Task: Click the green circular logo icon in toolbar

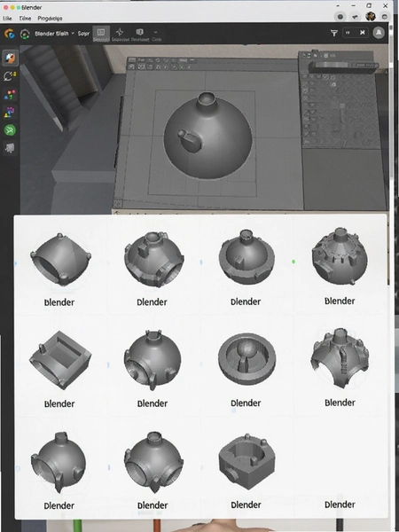Action: click(25, 34)
